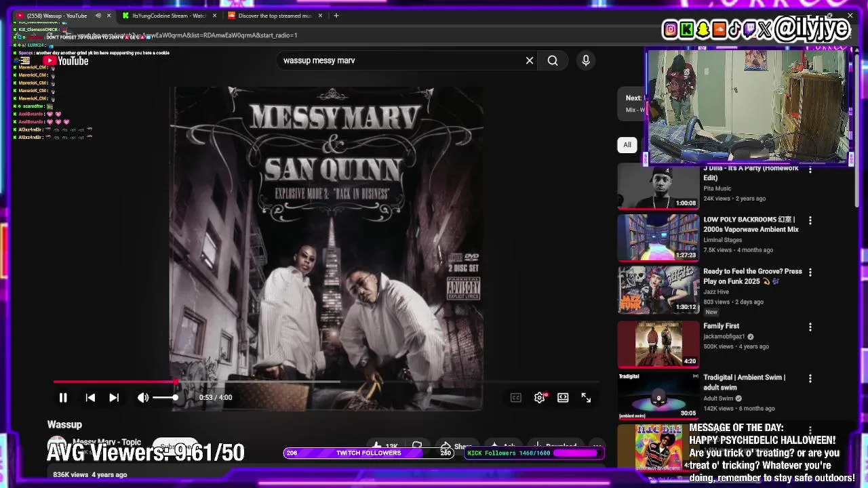Switch to theater mode
868x488 pixels.
coord(563,398)
